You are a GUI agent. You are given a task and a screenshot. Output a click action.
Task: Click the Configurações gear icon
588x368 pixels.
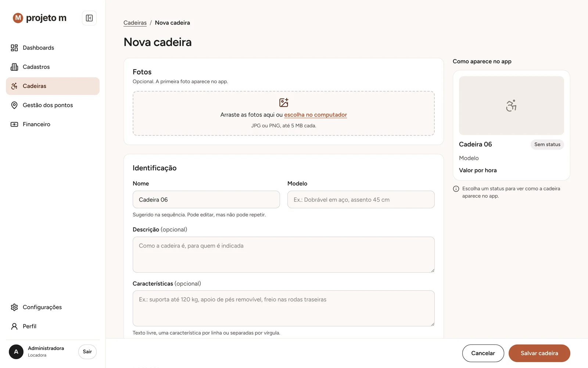pos(14,307)
